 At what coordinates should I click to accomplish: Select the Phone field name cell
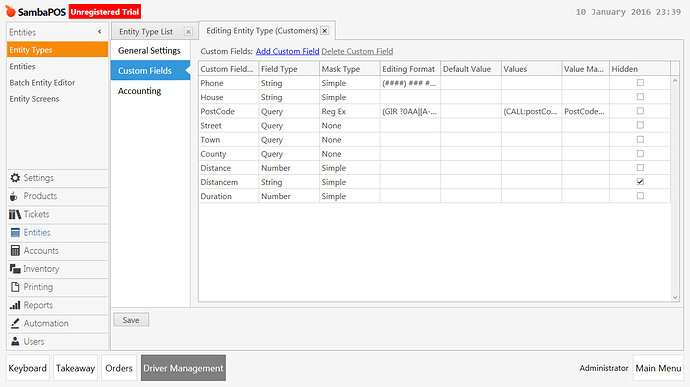[228, 83]
